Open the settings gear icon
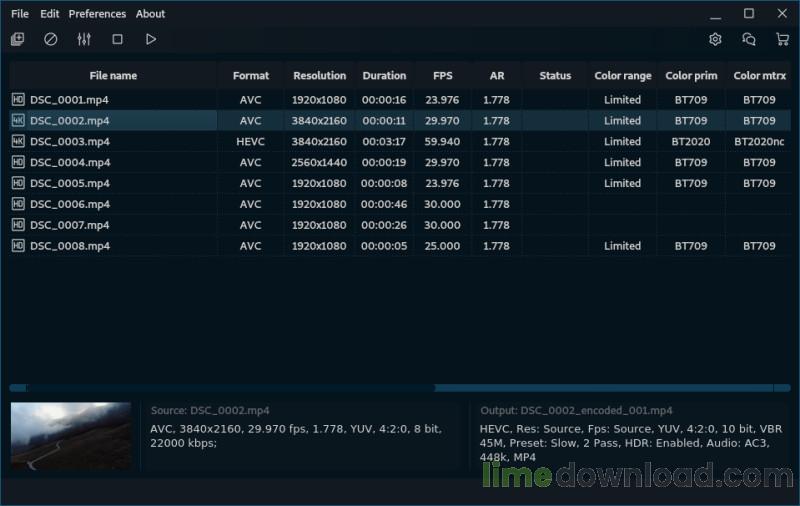800x506 pixels. pyautogui.click(x=715, y=39)
